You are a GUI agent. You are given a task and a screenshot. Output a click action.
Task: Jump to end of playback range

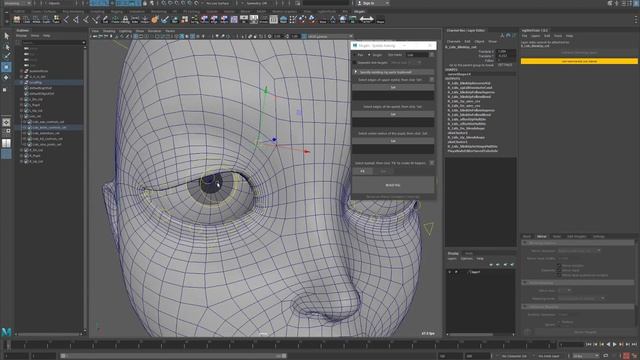(634, 345)
